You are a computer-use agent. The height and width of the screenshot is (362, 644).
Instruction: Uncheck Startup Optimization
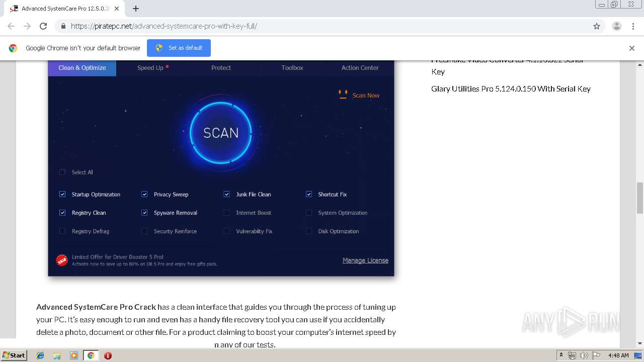pos(62,194)
